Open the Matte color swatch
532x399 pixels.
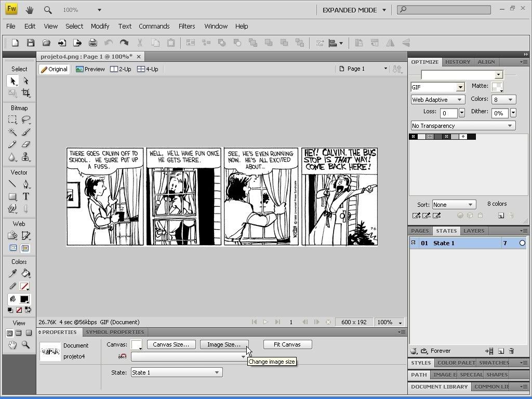[x=497, y=87]
